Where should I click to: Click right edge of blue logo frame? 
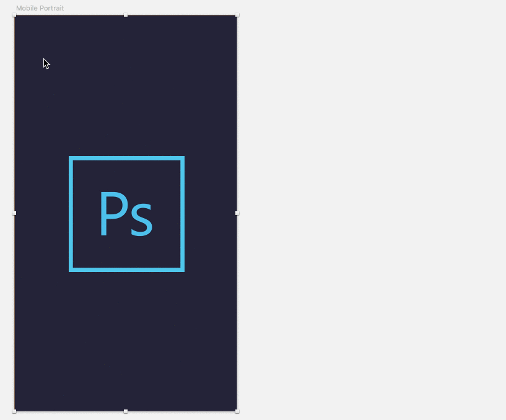coord(182,214)
